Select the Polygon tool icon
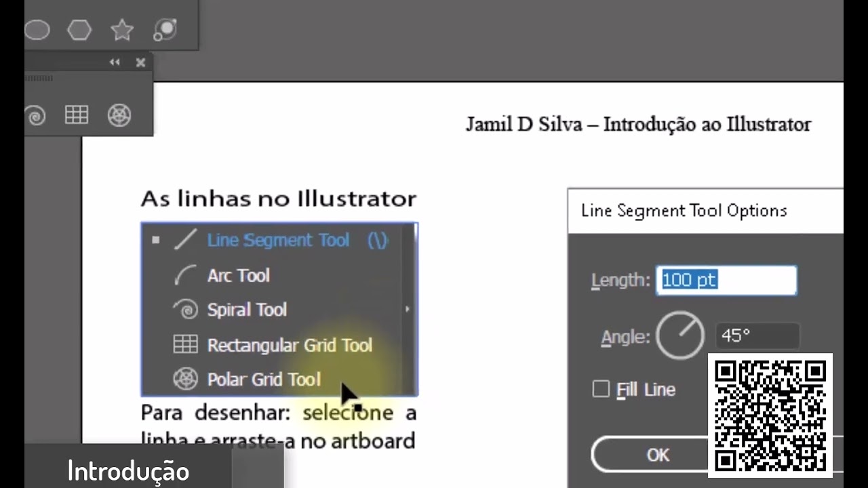Viewport: 868px width, 488px height. click(x=79, y=30)
